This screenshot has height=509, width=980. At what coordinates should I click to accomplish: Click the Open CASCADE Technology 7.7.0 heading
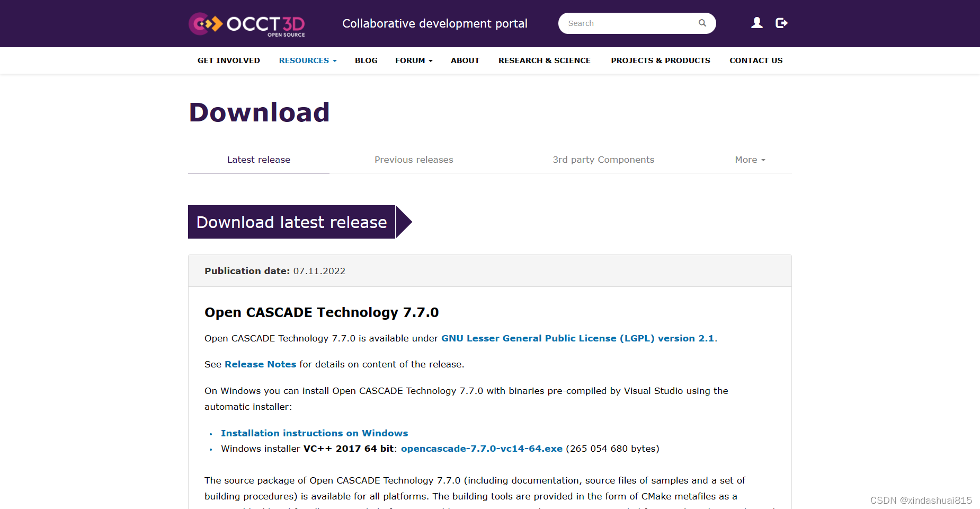(322, 312)
